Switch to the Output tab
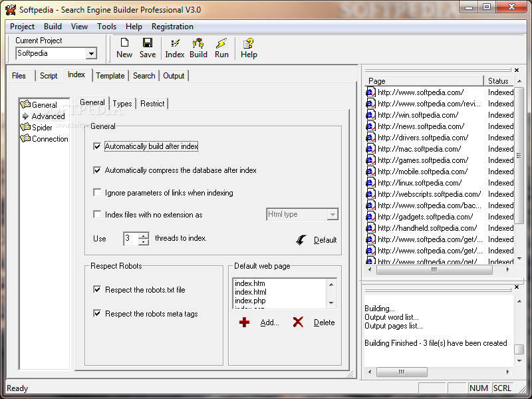 click(x=174, y=76)
